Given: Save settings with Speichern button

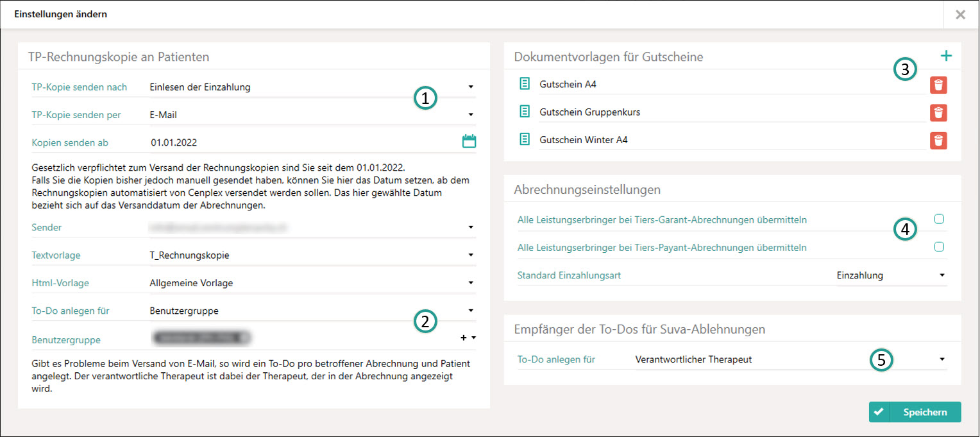Looking at the screenshot, I should 915,412.
